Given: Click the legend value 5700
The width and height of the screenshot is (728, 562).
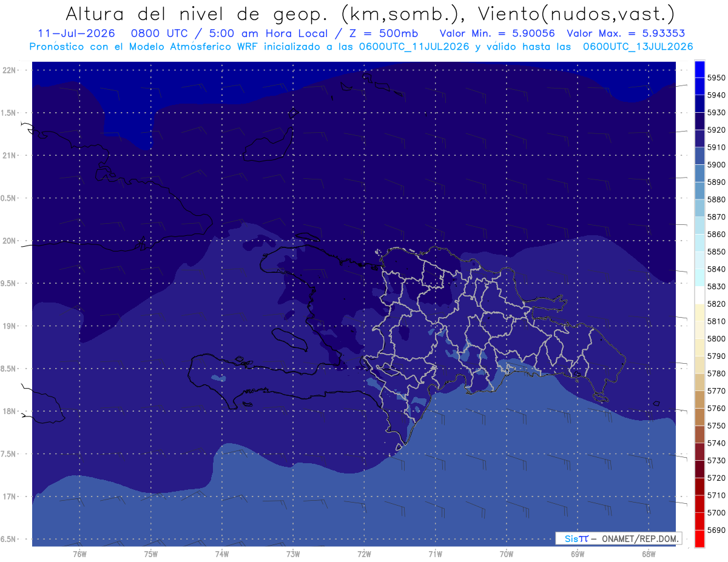Looking at the screenshot, I should point(716,513).
